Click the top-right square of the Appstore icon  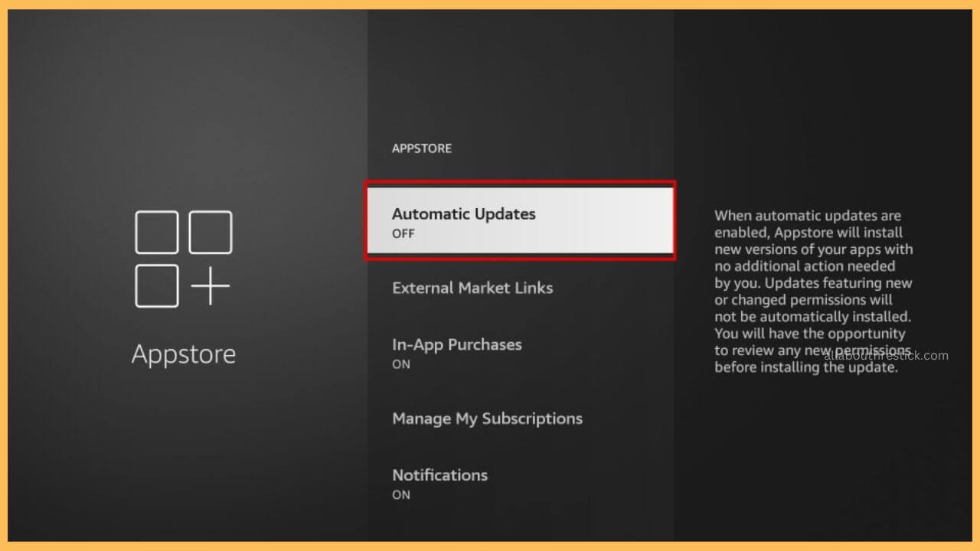click(209, 232)
